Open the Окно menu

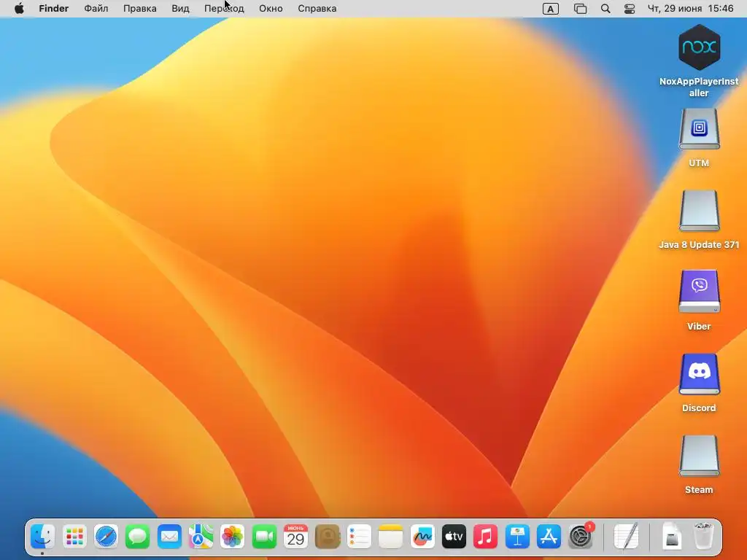tap(271, 9)
